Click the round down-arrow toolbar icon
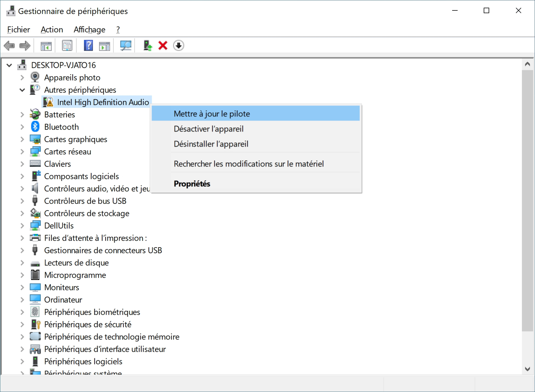535x392 pixels. click(179, 46)
